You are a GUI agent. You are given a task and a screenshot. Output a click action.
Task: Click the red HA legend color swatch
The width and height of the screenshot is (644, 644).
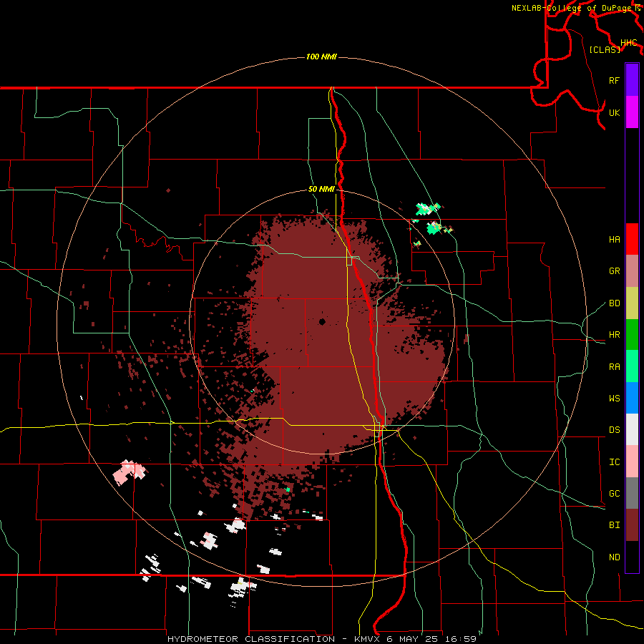point(632,239)
